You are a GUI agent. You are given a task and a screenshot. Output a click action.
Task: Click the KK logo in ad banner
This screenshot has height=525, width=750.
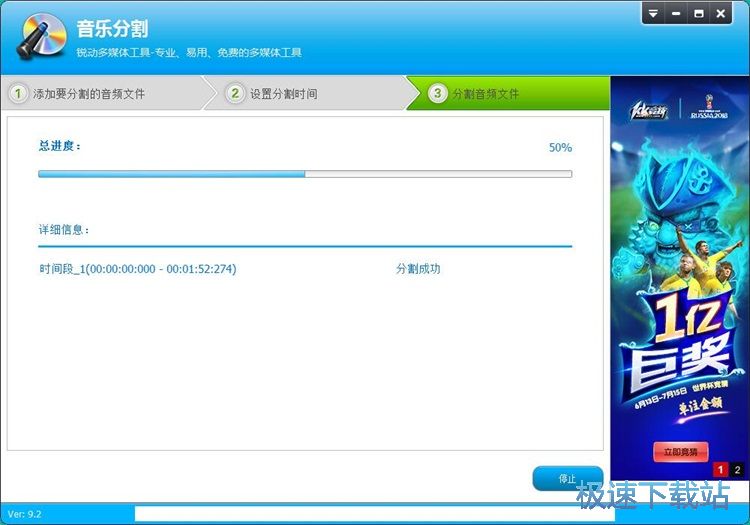click(x=648, y=111)
